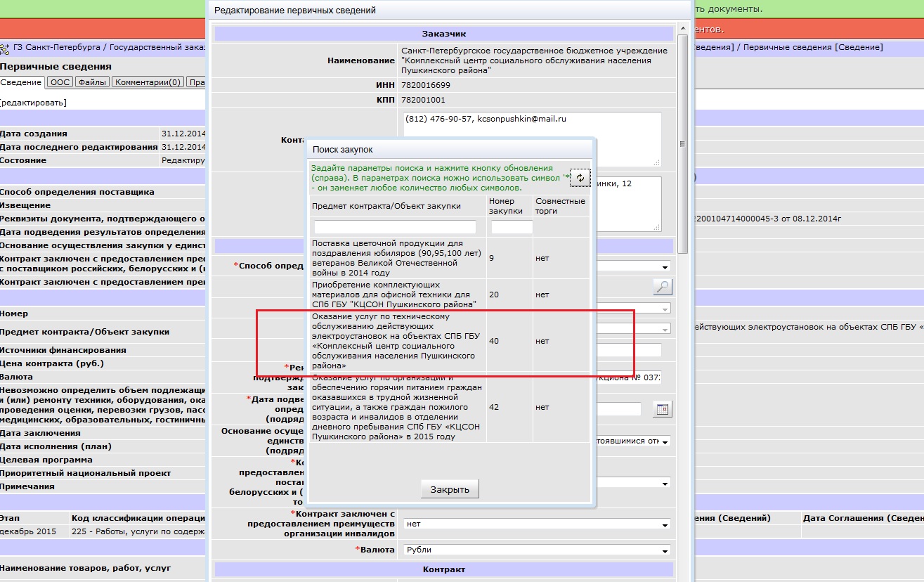Focus the Номер закупки filter field
Image resolution: width=924 pixels, height=582 pixels.
click(512, 227)
